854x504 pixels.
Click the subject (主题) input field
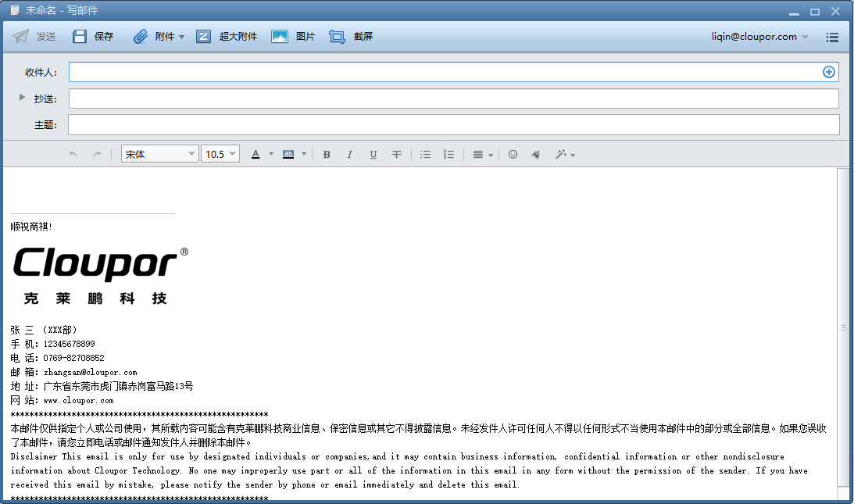(x=454, y=125)
